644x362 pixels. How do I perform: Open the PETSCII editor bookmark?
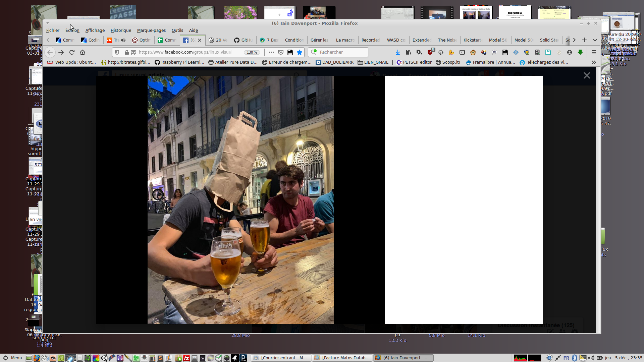tap(414, 62)
